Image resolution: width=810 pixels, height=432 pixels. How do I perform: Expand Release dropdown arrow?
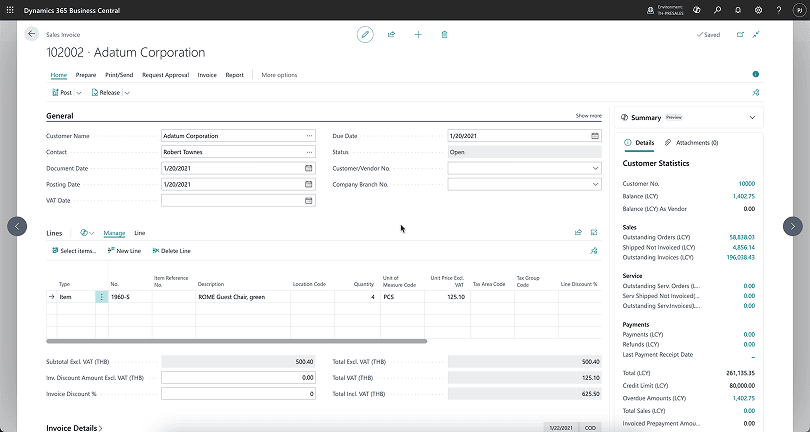pos(127,93)
